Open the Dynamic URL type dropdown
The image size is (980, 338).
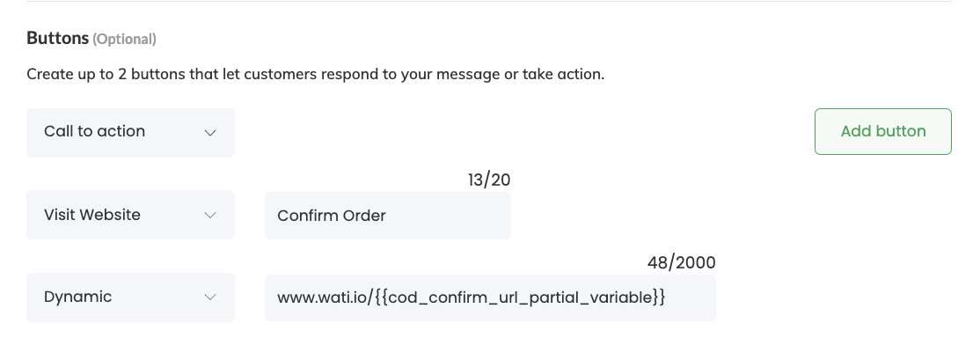[130, 298]
